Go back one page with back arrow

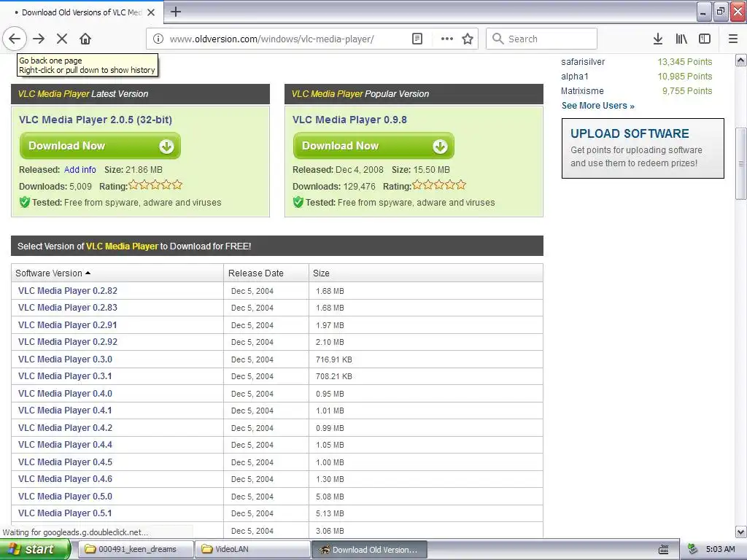15,39
